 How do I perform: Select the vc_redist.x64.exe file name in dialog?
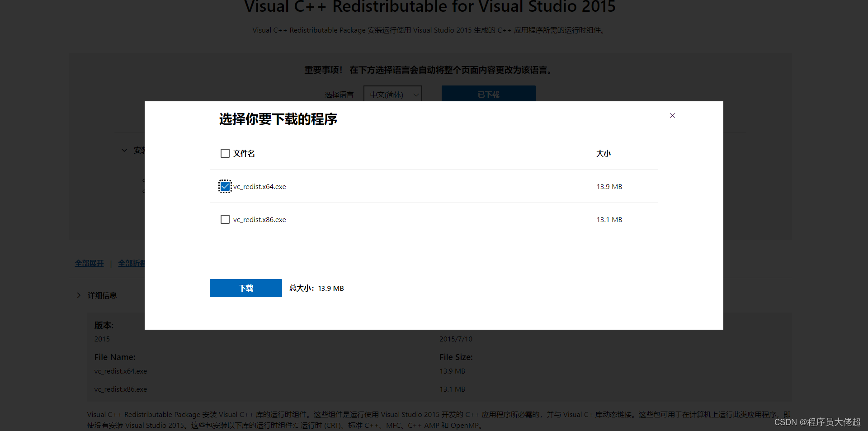tap(259, 186)
